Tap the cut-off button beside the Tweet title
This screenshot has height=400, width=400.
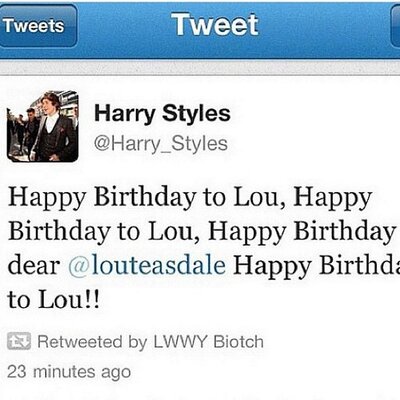395,26
